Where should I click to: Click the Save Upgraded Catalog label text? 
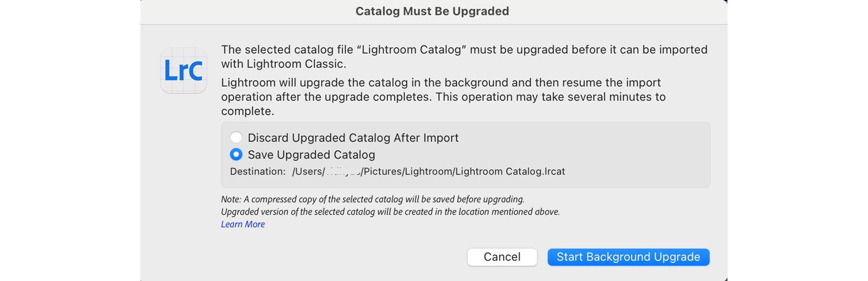[311, 155]
